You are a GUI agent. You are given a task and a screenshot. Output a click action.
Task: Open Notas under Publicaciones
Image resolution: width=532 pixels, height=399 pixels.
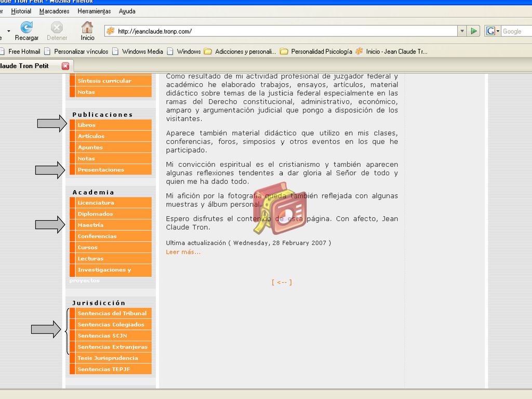111,158
